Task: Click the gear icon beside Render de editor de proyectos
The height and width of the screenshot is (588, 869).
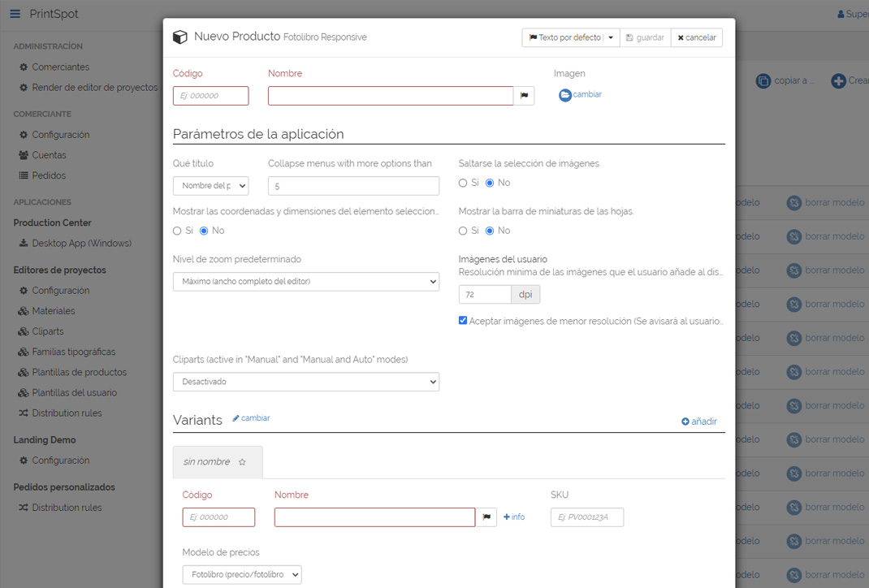Action: point(24,88)
